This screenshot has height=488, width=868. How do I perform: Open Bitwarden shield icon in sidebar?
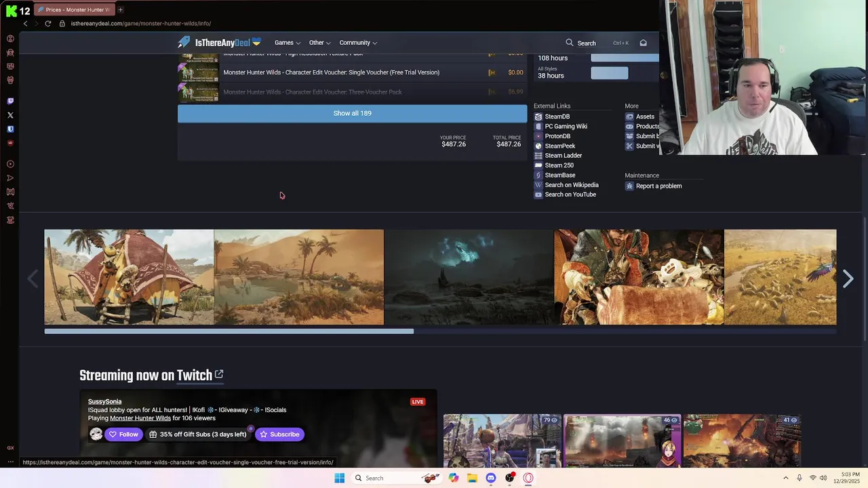click(x=10, y=129)
